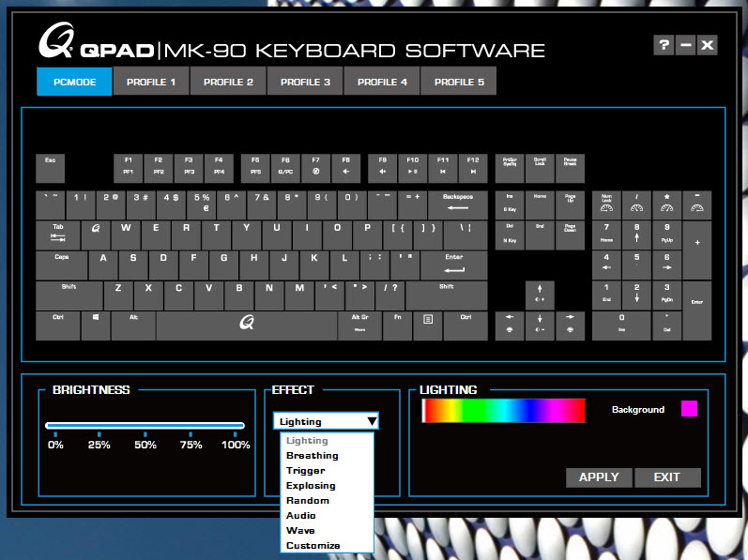Open the help question mark button

pyautogui.click(x=664, y=45)
